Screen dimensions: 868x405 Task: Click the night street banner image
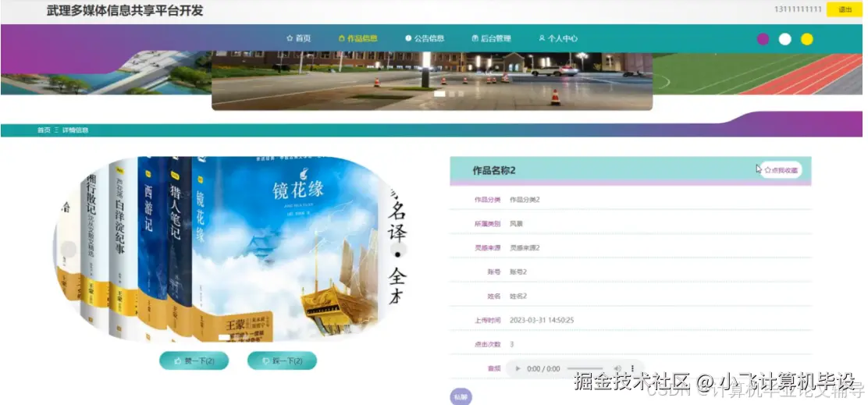click(432, 81)
